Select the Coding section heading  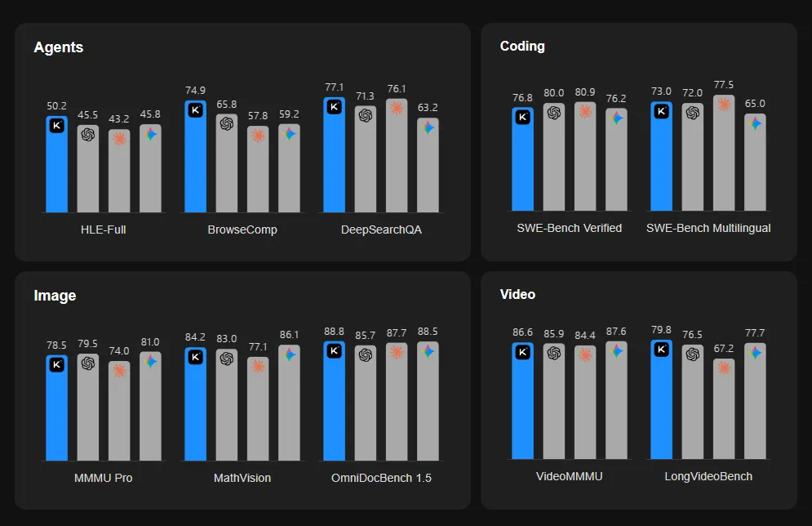(522, 46)
